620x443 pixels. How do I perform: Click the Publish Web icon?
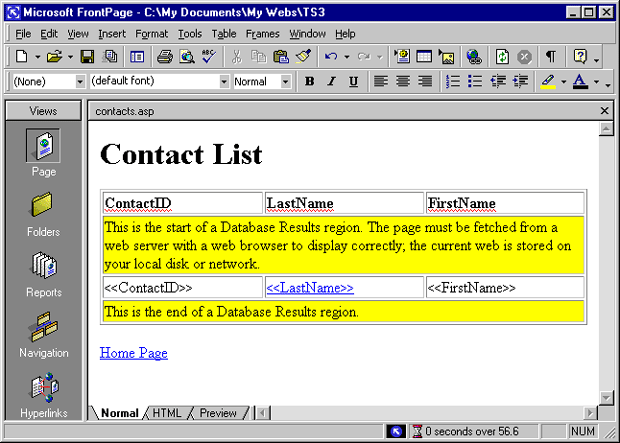coord(110,57)
